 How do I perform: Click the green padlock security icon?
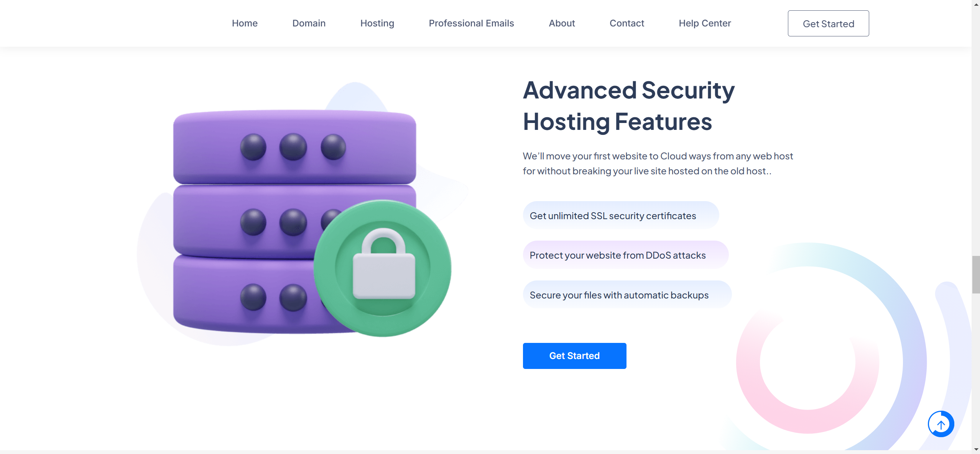tap(383, 268)
